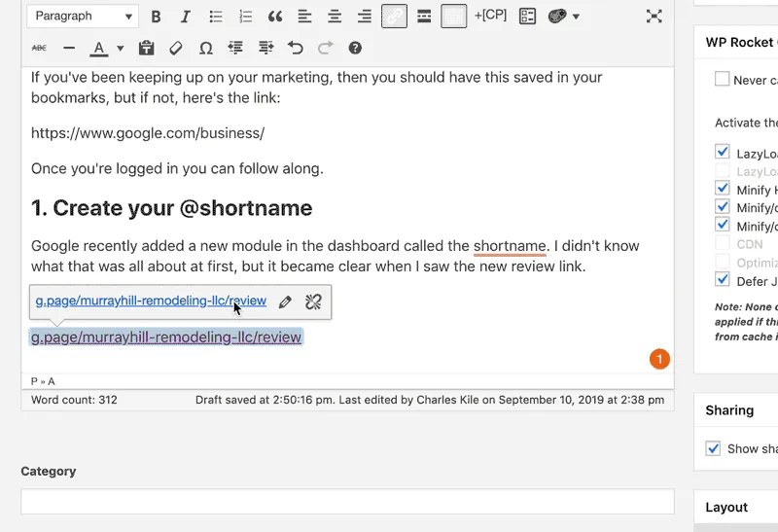Open the Paragraph format dropdown
Screen dimensions: 778x532
tap(83, 17)
